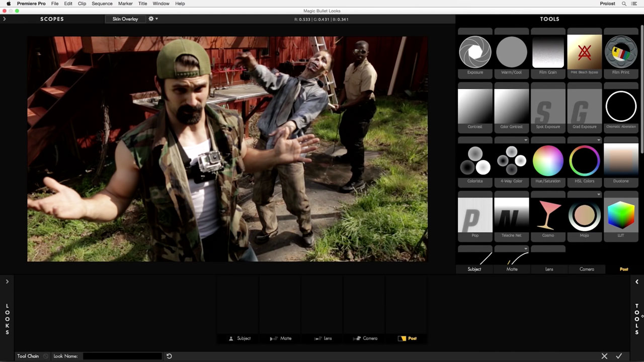Open the File menu
The width and height of the screenshot is (644, 362).
click(55, 4)
